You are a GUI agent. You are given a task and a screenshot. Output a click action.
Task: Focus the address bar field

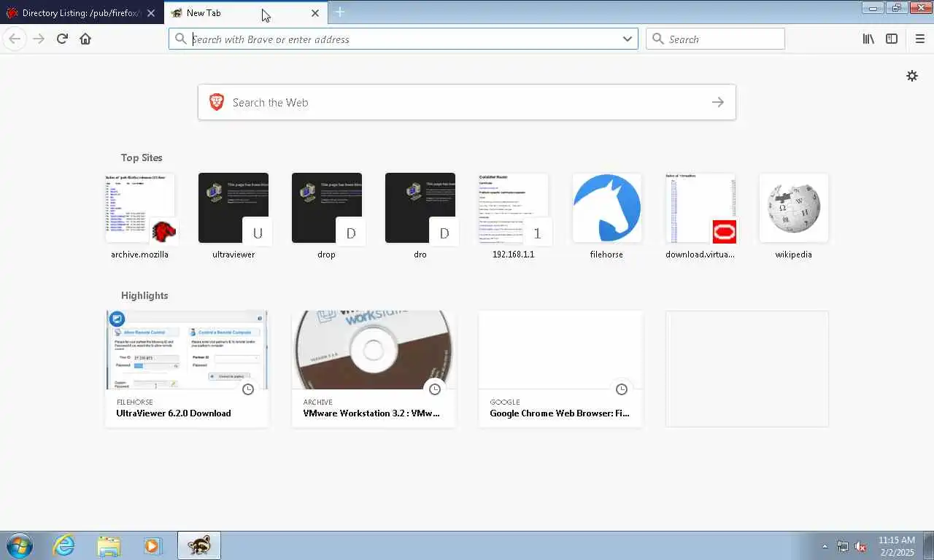point(403,39)
